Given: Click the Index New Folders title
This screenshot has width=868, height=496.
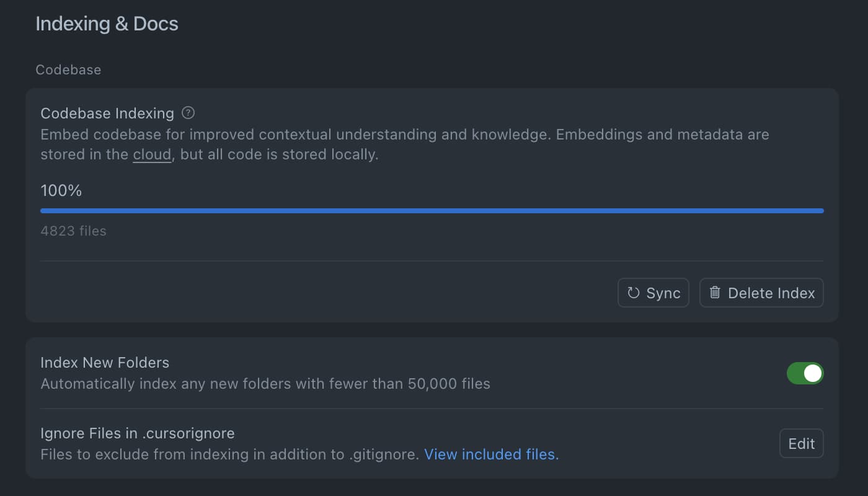Looking at the screenshot, I should coord(105,363).
